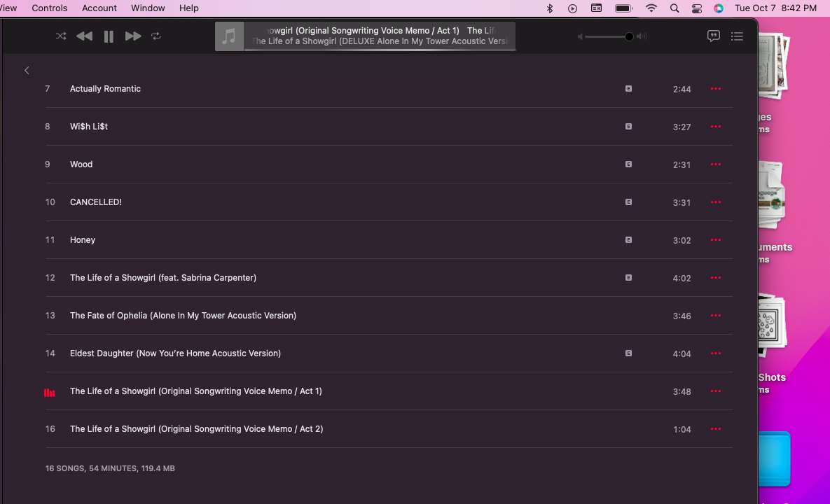Click the low volume speaker icon
Screen dimensions: 830x504
pyautogui.click(x=580, y=36)
